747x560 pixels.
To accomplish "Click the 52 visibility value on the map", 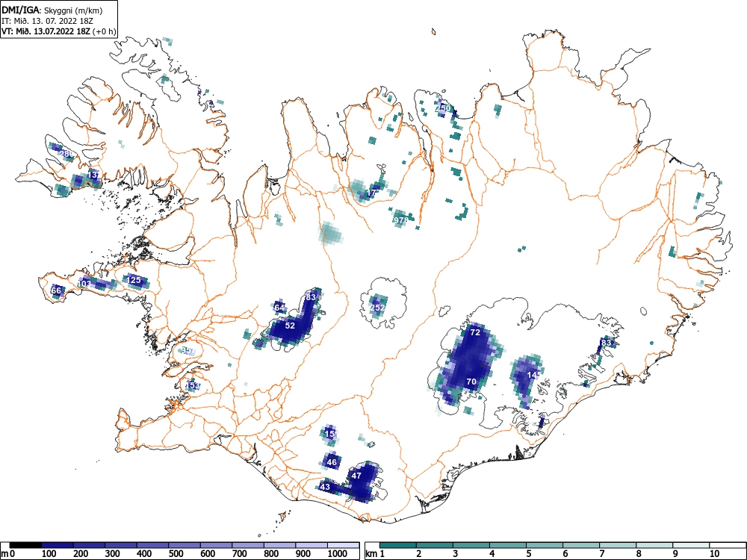I will click(x=290, y=326).
